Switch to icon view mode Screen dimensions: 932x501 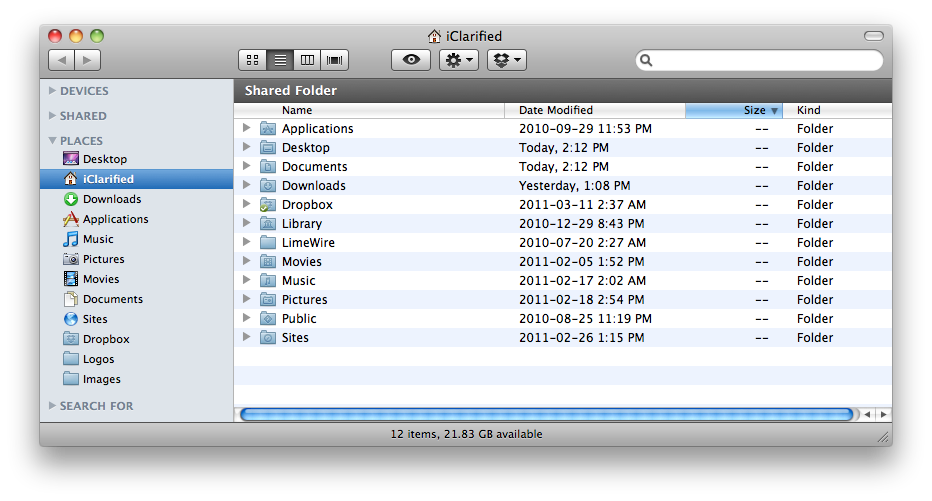[x=253, y=61]
